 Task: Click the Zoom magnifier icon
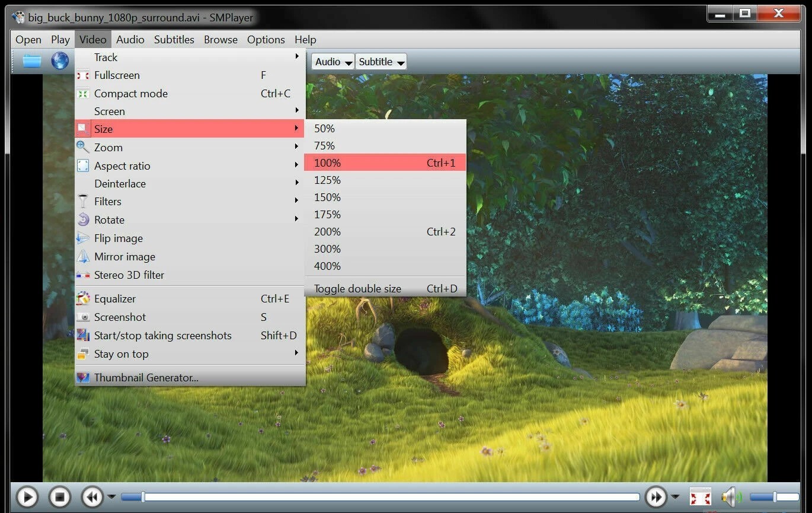coord(83,147)
